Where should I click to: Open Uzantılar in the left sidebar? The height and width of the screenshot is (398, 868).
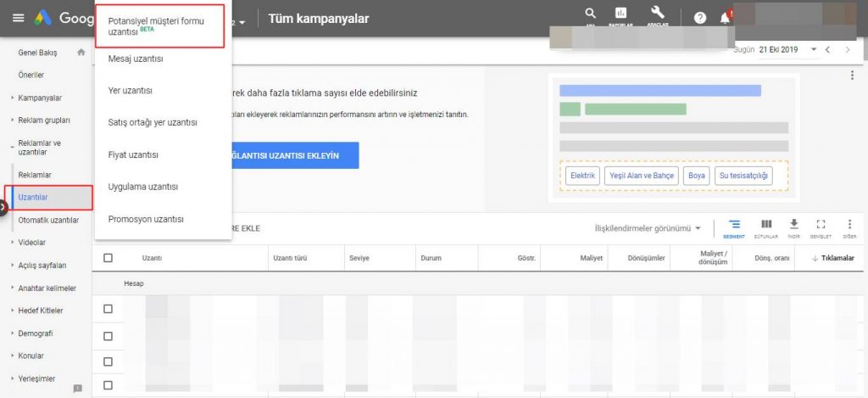33,197
